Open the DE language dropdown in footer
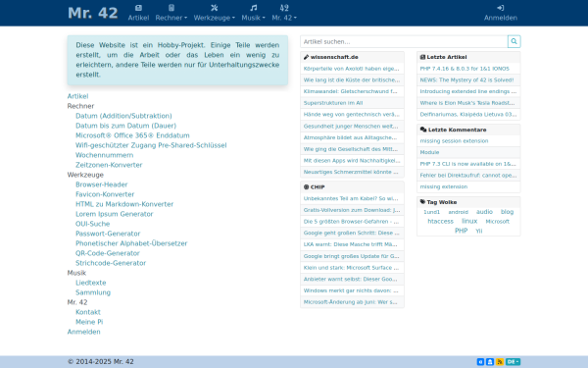The image size is (588, 368). (513, 361)
